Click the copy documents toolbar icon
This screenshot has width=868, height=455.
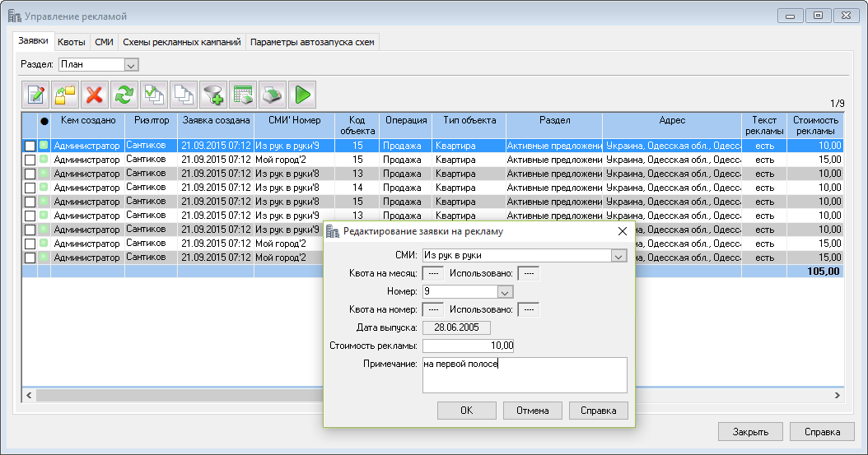[184, 95]
